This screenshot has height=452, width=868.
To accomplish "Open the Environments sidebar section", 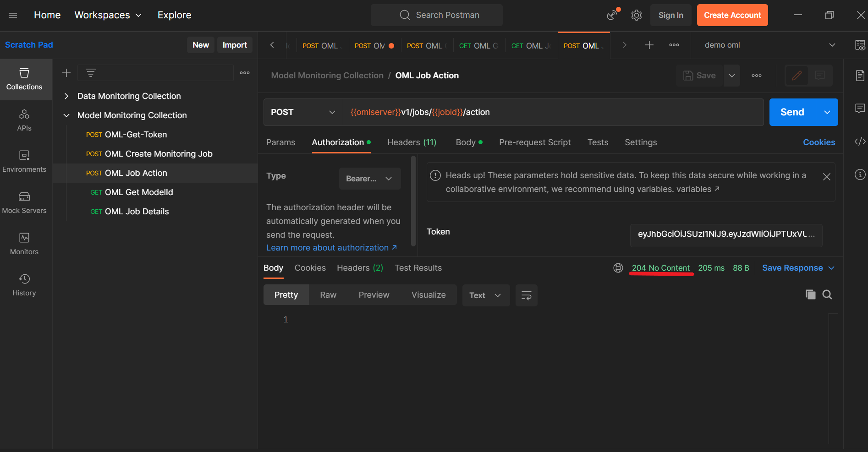I will (24, 162).
